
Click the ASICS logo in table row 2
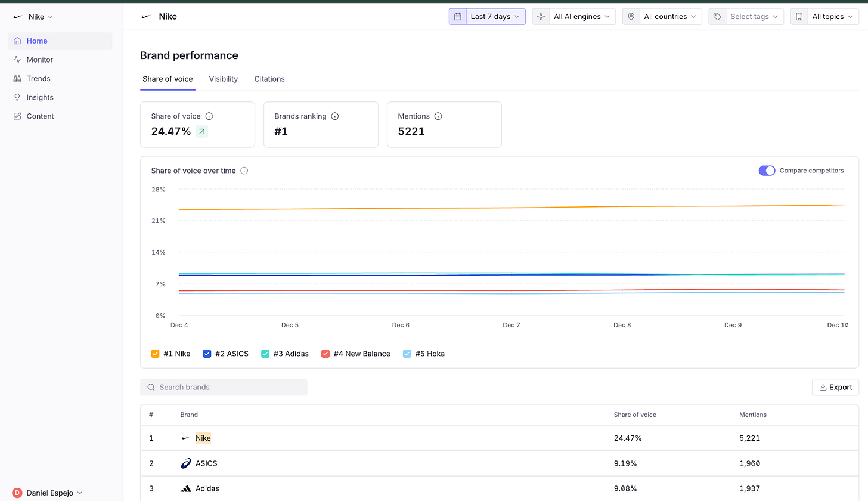click(185, 463)
